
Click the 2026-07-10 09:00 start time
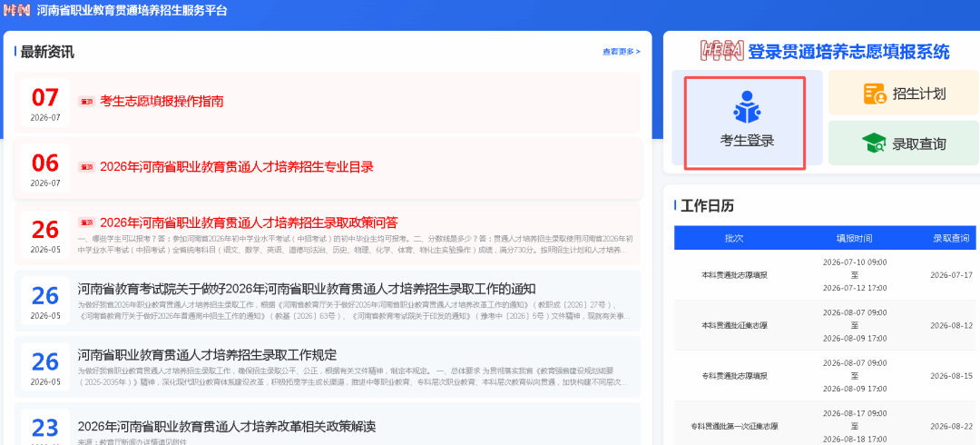coord(855,262)
